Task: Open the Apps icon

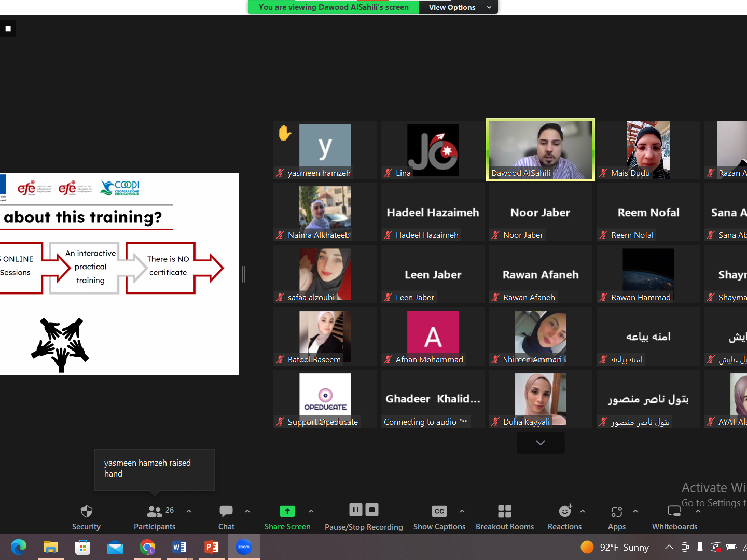Action: (x=616, y=512)
